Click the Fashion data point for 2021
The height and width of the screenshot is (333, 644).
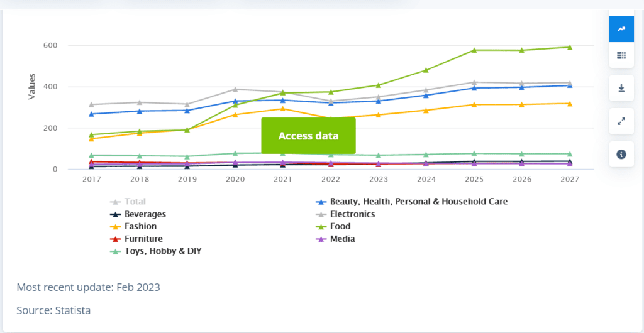coord(283,109)
